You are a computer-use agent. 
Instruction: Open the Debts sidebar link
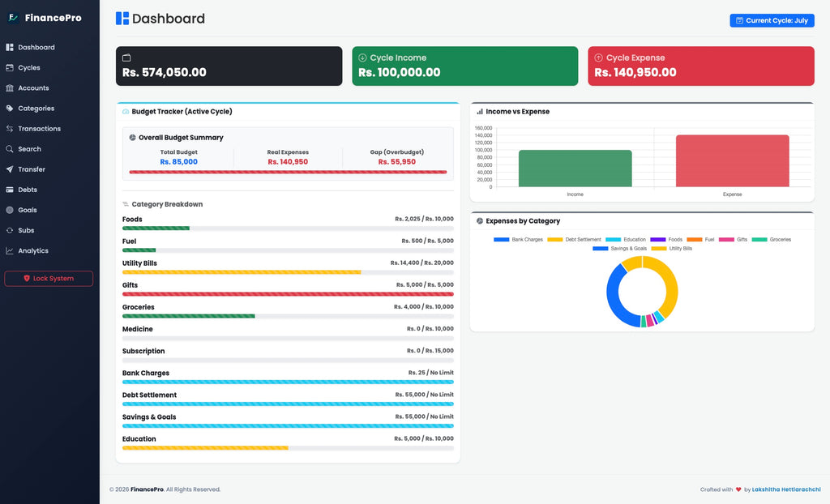click(x=49, y=190)
